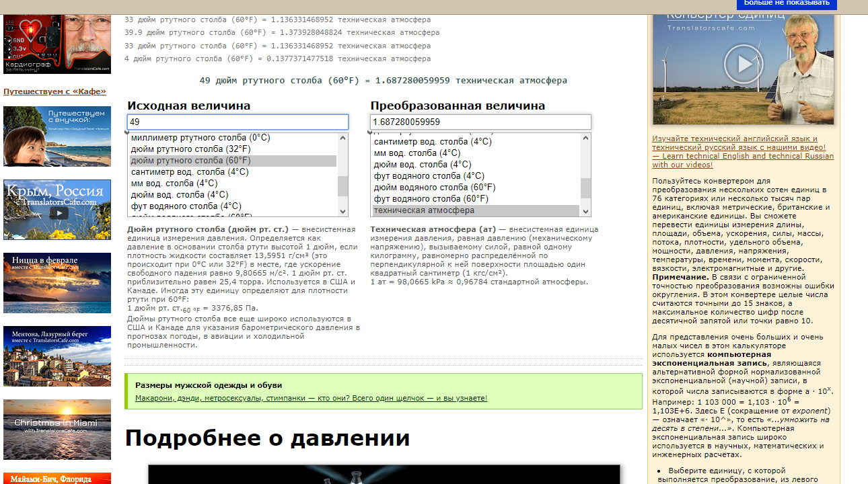This screenshot has width=868, height=484.
Task: Select 'мм вод. столба (4°C)' in converted list
Action: (476, 153)
